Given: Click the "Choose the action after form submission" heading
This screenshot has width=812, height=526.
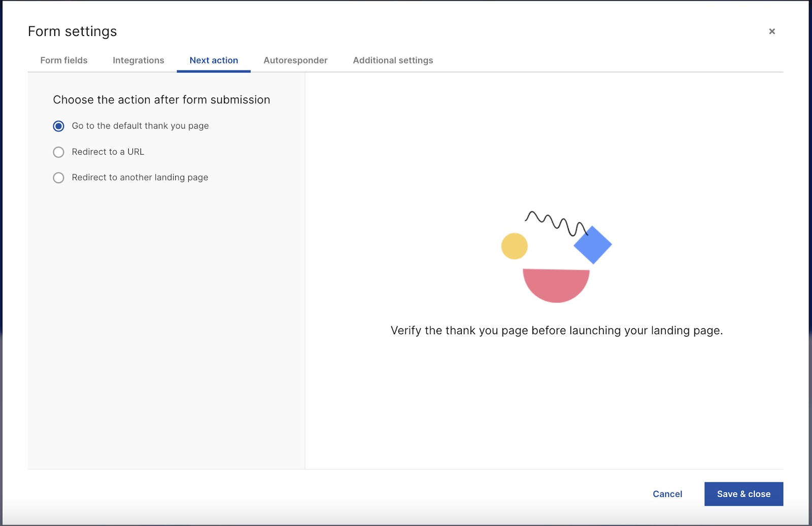Looking at the screenshot, I should click(161, 99).
